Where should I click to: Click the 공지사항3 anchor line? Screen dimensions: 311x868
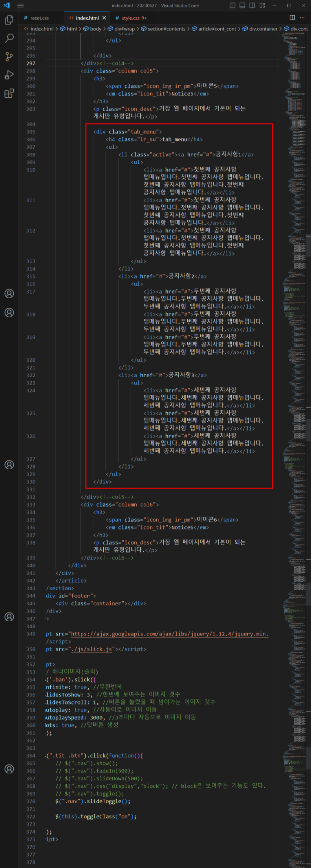coord(163,375)
